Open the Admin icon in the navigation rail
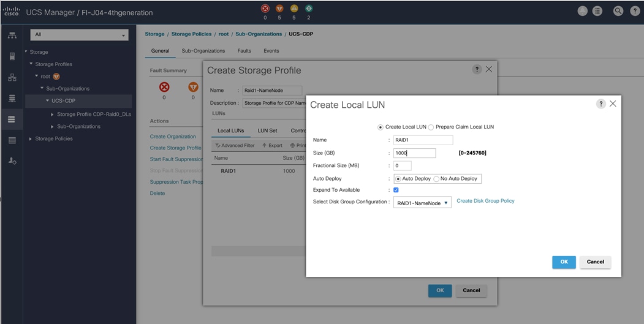The width and height of the screenshot is (644, 324). point(12,161)
